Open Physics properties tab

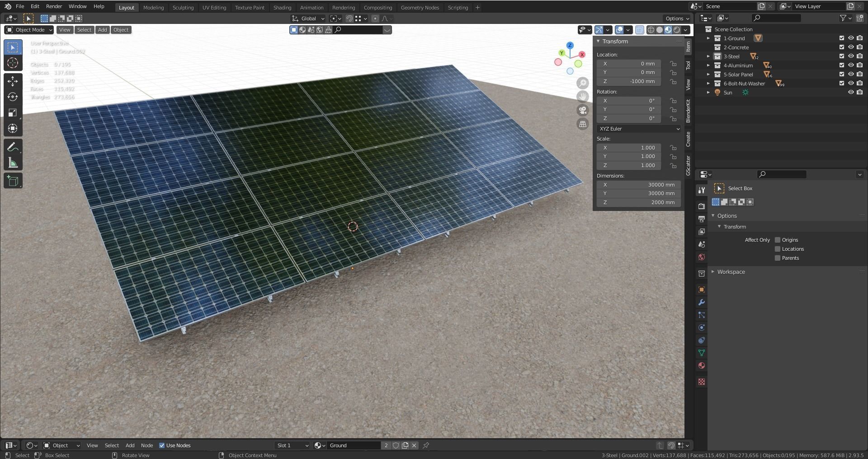[x=702, y=328]
